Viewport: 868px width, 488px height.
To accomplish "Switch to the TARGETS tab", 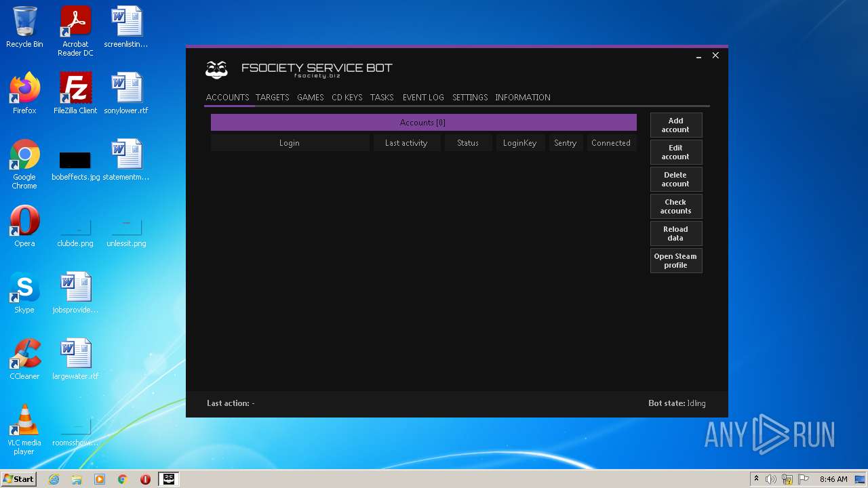I will pyautogui.click(x=273, y=98).
